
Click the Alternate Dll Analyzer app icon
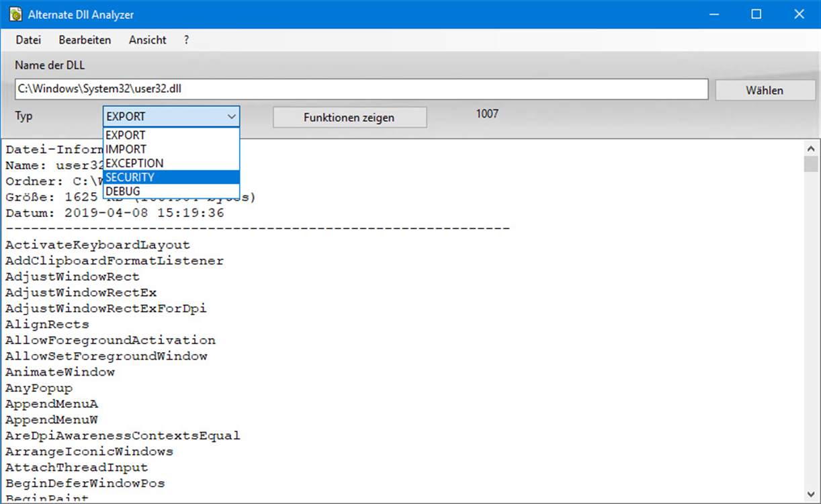coord(15,13)
